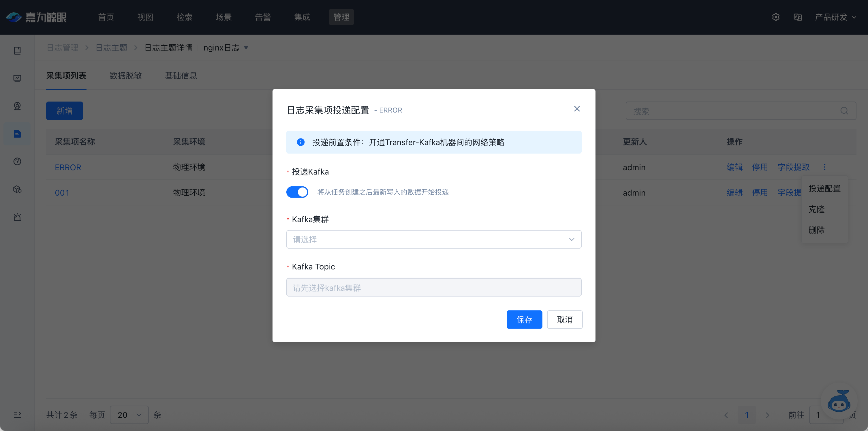Switch to the 数据脱敏 tab
The image size is (868, 431).
tap(126, 76)
